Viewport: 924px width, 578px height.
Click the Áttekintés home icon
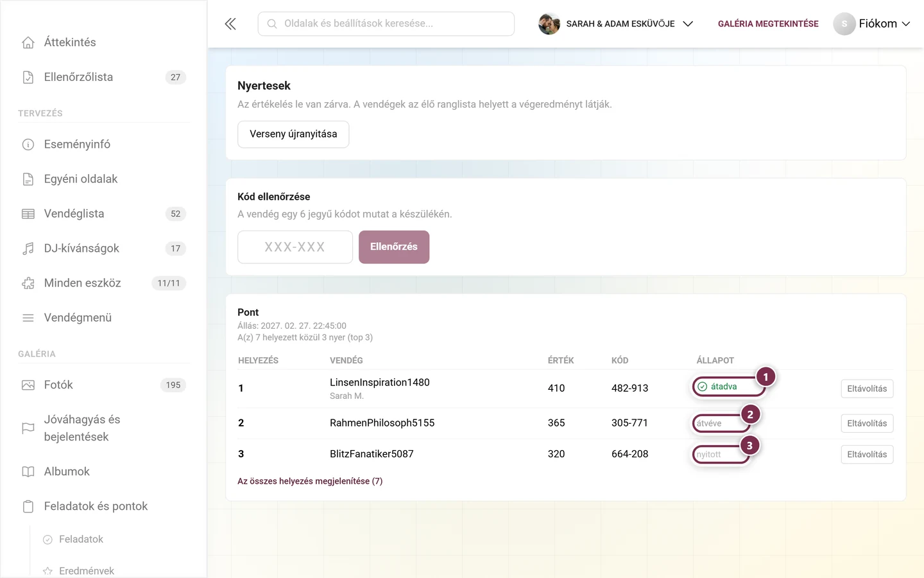point(28,42)
